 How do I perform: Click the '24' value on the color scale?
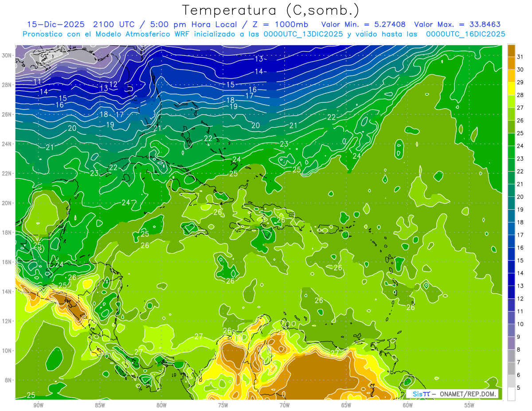[x=520, y=146]
